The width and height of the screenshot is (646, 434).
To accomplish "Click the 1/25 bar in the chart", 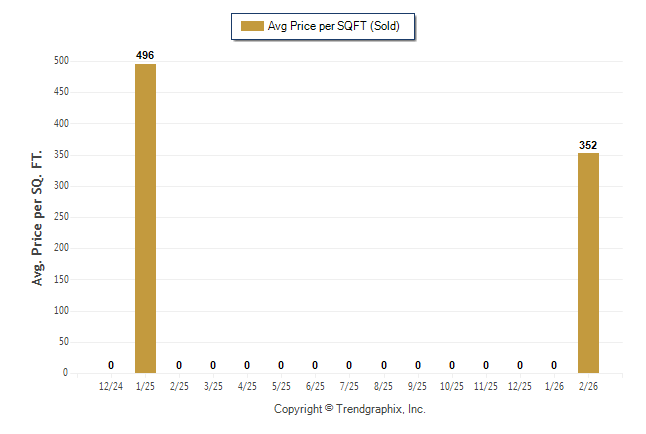I will click(x=145, y=218).
